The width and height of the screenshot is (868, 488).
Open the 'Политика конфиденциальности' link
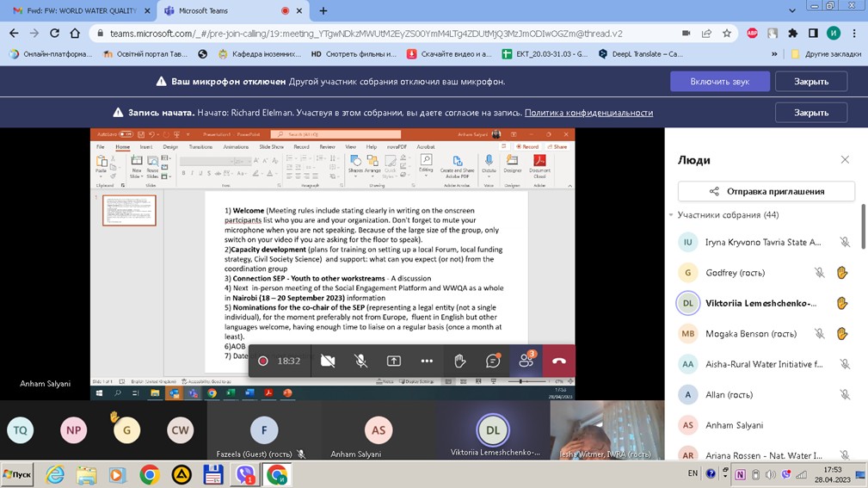point(588,113)
